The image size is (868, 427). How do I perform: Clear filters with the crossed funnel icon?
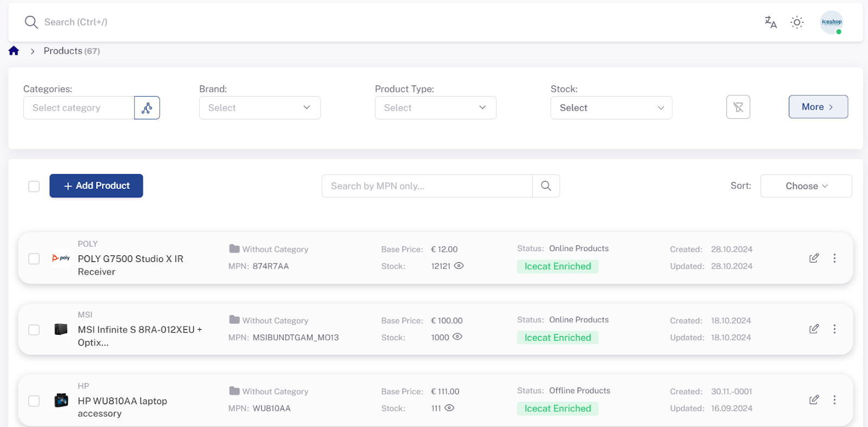point(738,107)
